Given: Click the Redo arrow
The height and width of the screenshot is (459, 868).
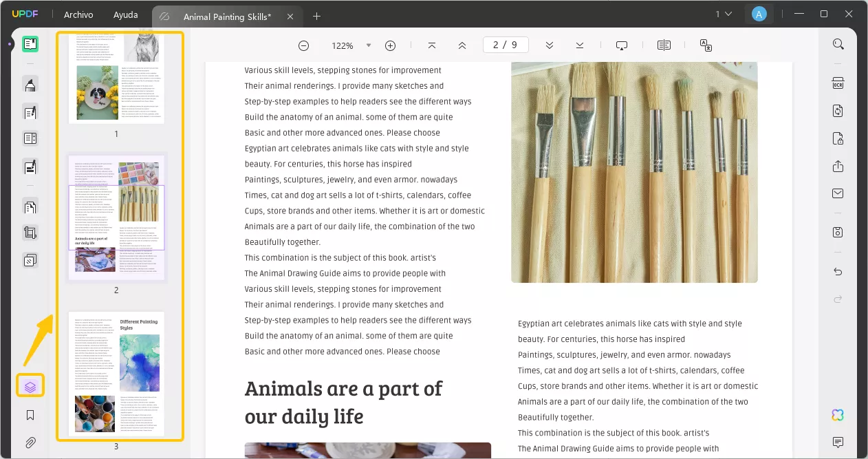Looking at the screenshot, I should pos(838,299).
